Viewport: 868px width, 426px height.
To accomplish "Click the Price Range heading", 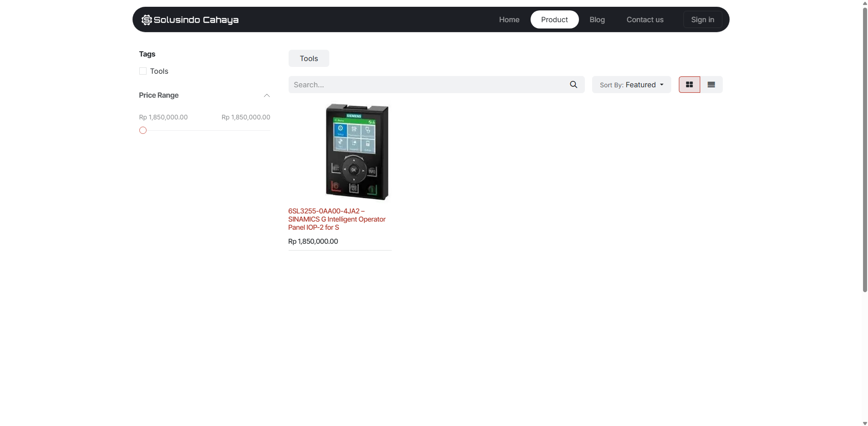I will tap(159, 95).
